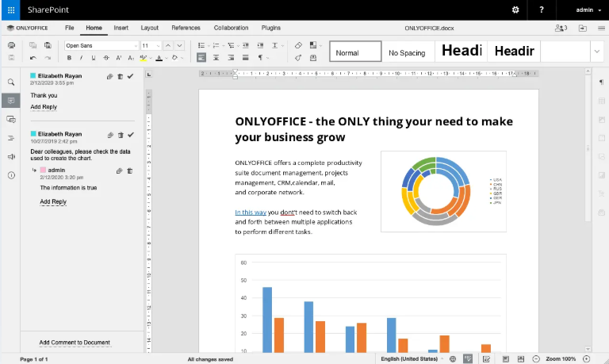Expand the bullet list options
The height and width of the screenshot is (364, 609).
(209, 46)
